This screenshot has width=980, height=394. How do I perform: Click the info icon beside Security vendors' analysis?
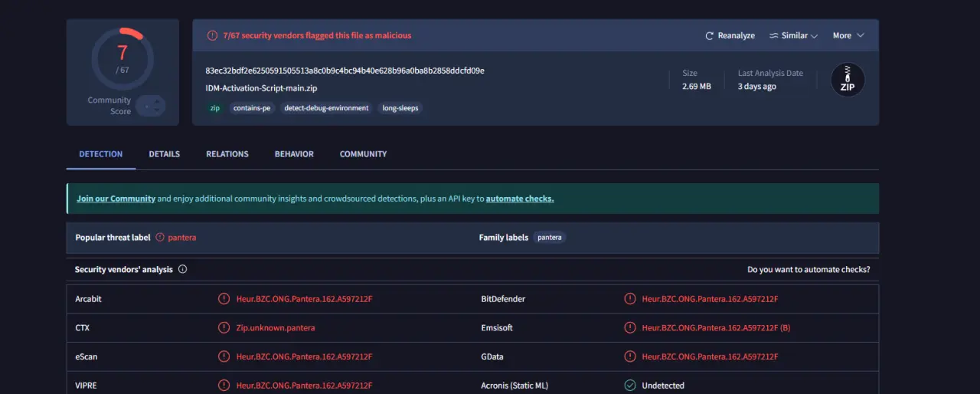coord(182,270)
